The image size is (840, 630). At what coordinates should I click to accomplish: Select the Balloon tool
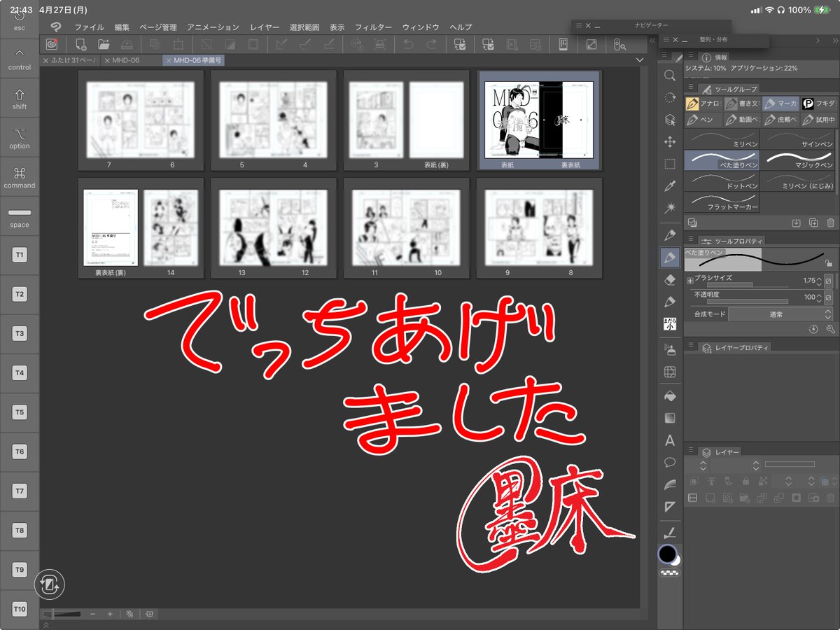[x=670, y=462]
